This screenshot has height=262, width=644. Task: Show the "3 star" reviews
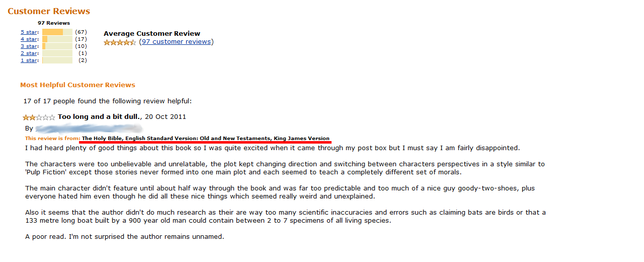tap(29, 46)
